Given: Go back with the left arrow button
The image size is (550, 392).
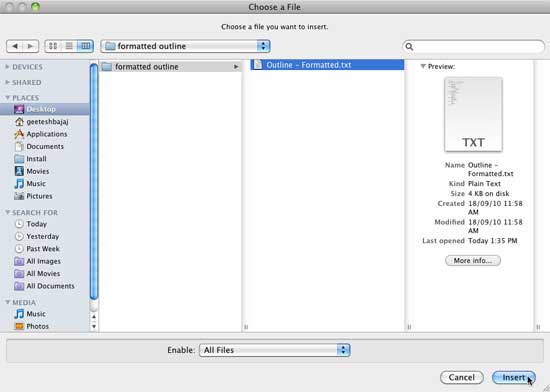Looking at the screenshot, I should (x=15, y=46).
